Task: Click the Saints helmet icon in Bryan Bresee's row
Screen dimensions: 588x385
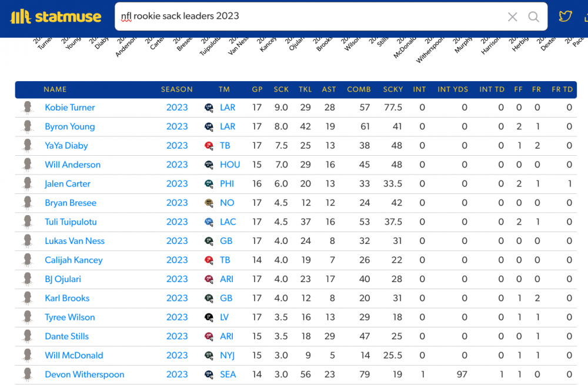Action: point(209,203)
